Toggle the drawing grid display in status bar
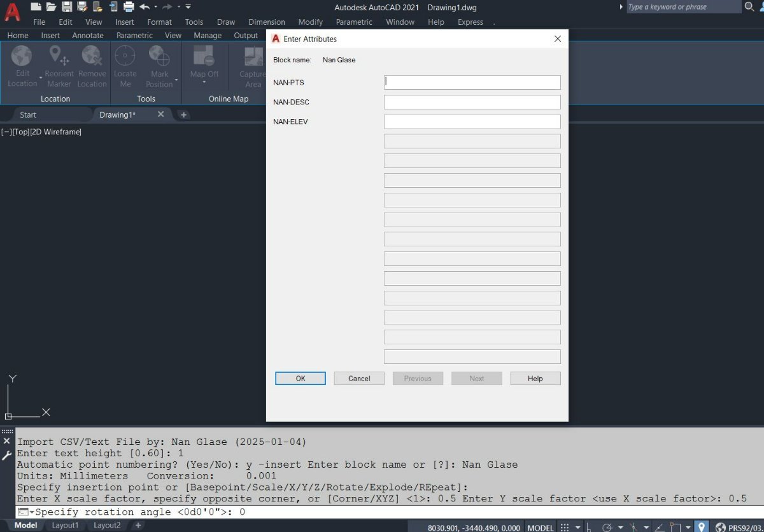764x532 pixels. tap(564, 528)
